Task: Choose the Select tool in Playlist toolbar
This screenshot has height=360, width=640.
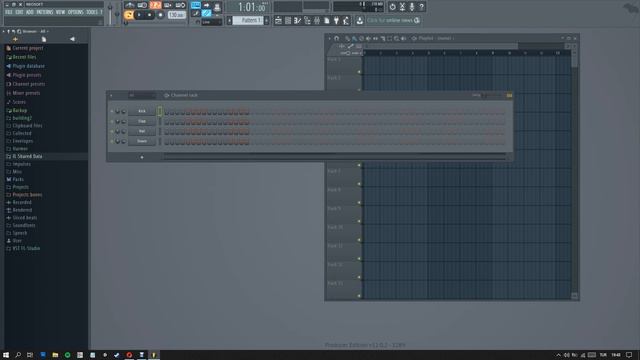Action: 389,38
